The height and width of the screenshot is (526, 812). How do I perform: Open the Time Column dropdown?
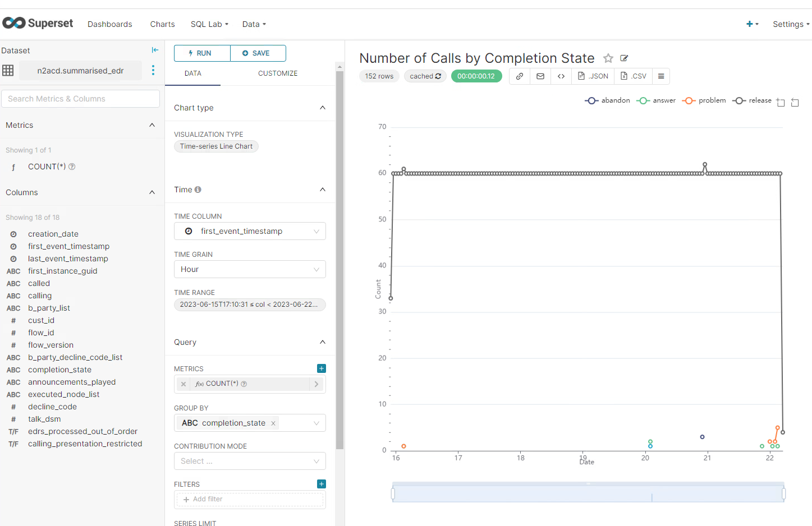click(x=250, y=231)
